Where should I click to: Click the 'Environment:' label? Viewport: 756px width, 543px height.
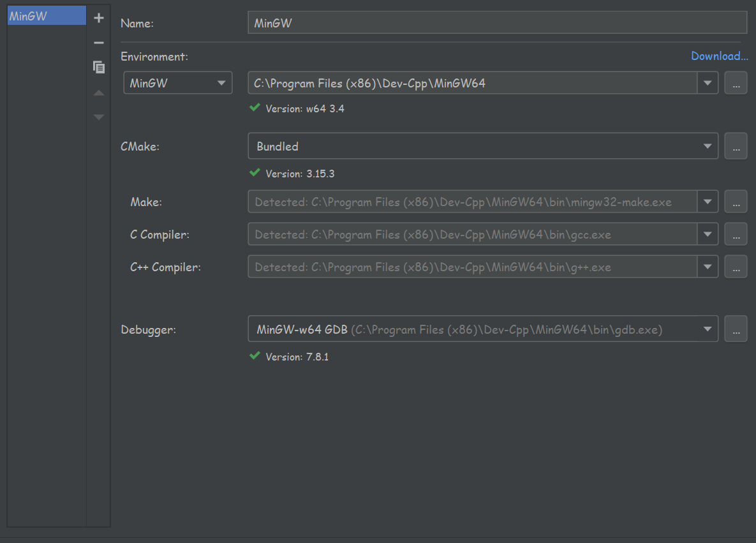(154, 56)
